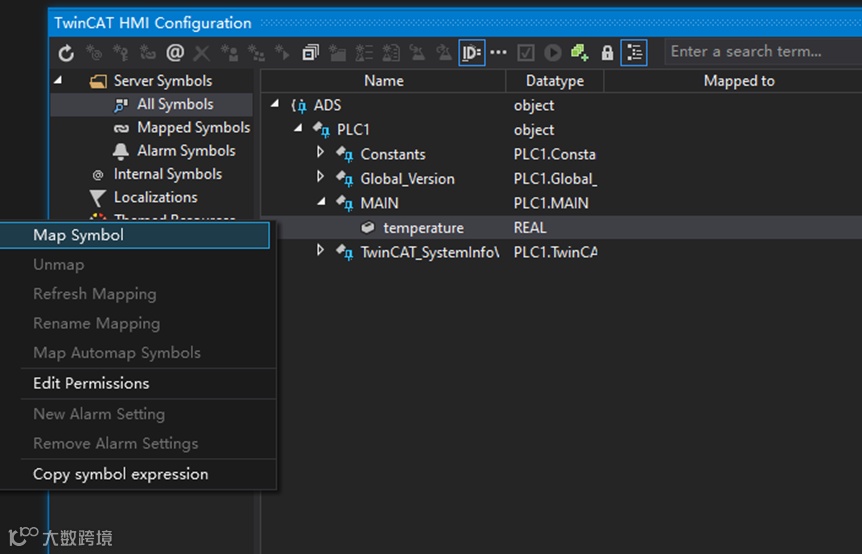Expand the TwinCAT_SystemInfo tree node

pyautogui.click(x=321, y=251)
